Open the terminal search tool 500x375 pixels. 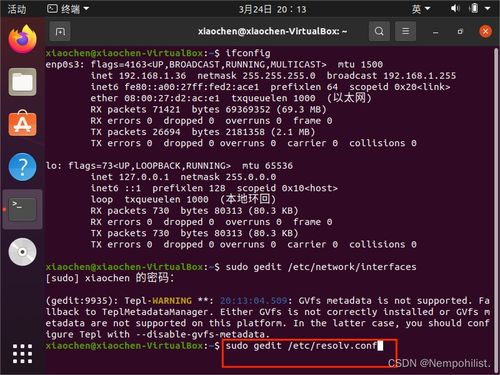tap(379, 31)
